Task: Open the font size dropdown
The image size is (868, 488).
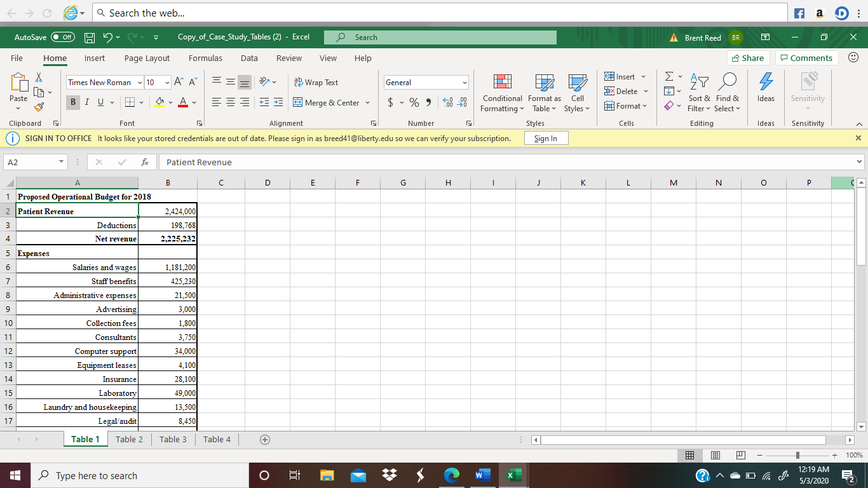Action: click(168, 83)
